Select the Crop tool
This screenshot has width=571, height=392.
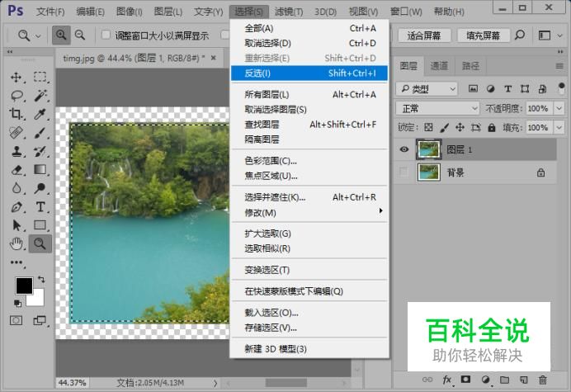click(16, 114)
